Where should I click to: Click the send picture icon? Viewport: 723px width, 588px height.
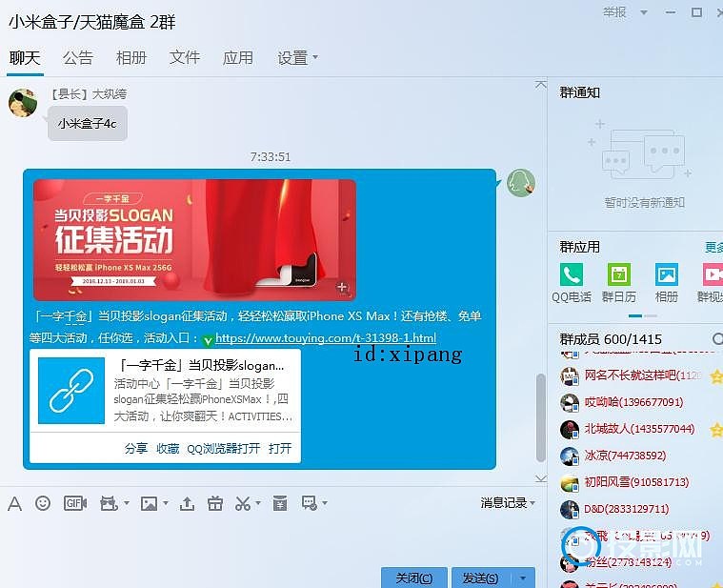pos(149,503)
